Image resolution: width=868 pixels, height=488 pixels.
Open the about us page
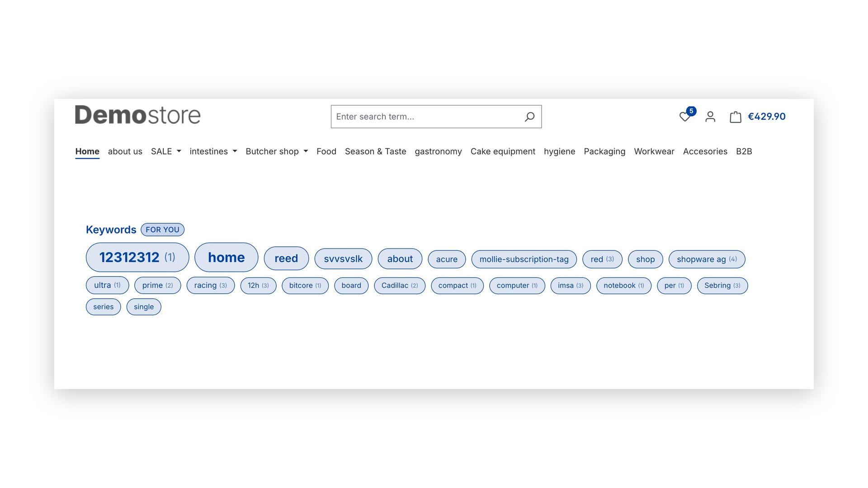125,151
